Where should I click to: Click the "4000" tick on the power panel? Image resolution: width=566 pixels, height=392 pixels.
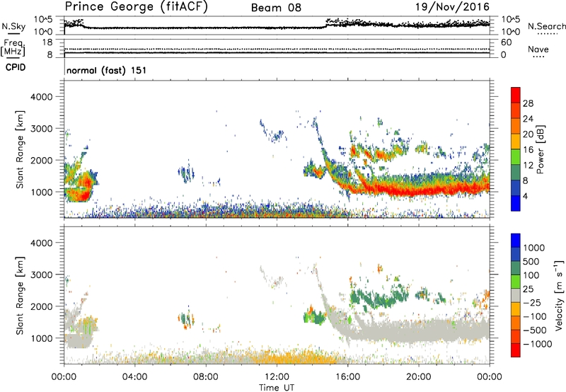point(42,97)
